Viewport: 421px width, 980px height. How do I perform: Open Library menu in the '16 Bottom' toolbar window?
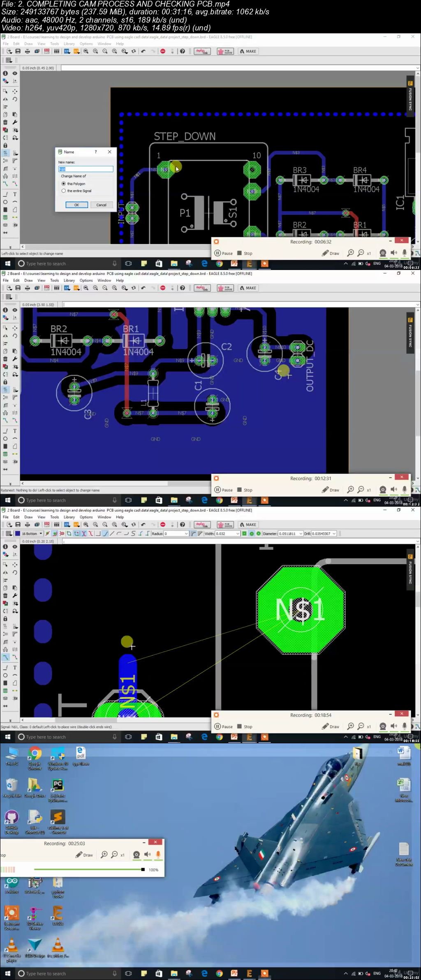click(69, 517)
